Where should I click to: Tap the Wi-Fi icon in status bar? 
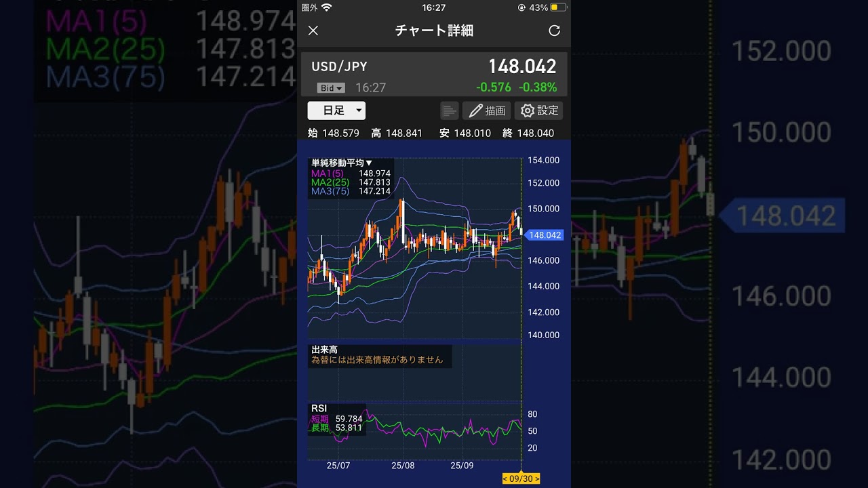click(326, 7)
